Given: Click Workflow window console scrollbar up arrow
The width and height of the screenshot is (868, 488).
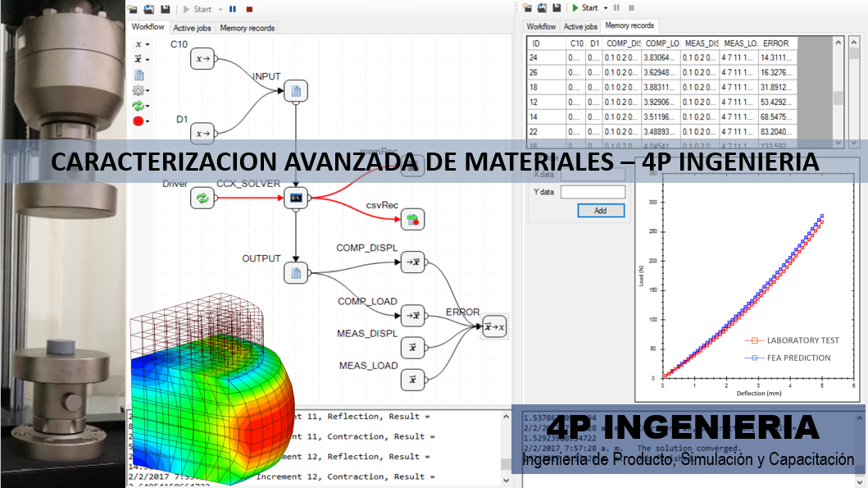Looking at the screenshot, I should 506,417.
